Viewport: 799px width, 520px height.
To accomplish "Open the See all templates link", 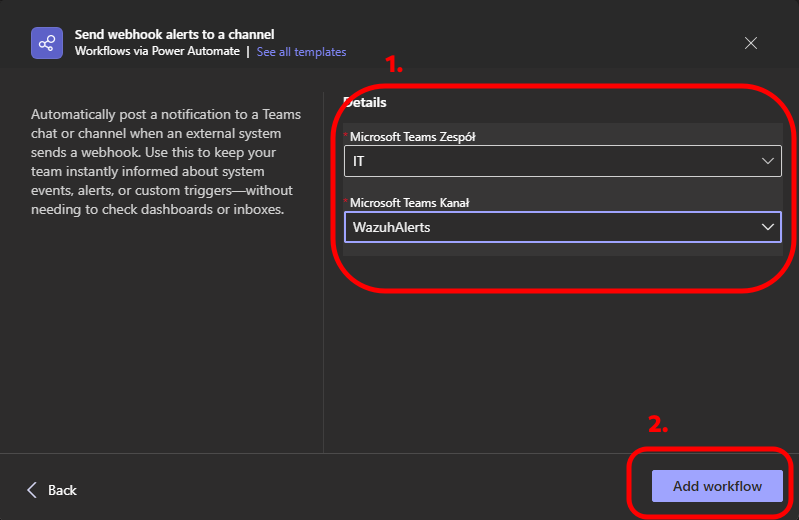I will click(301, 52).
